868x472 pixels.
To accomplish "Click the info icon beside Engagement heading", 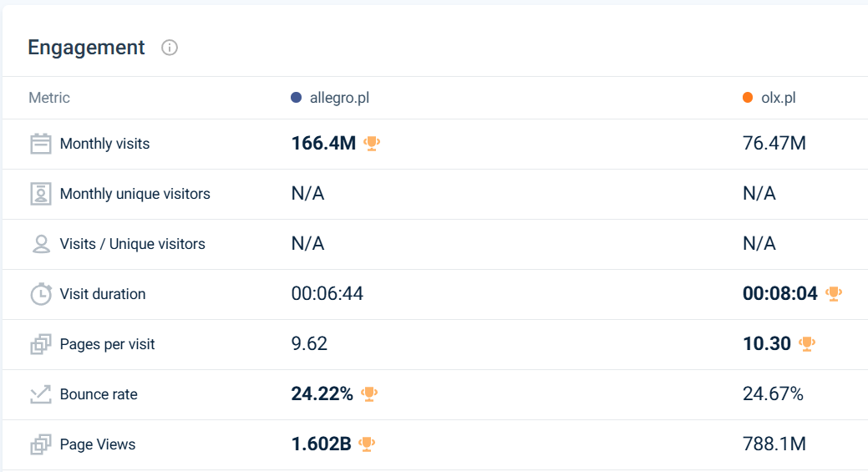I will [170, 48].
